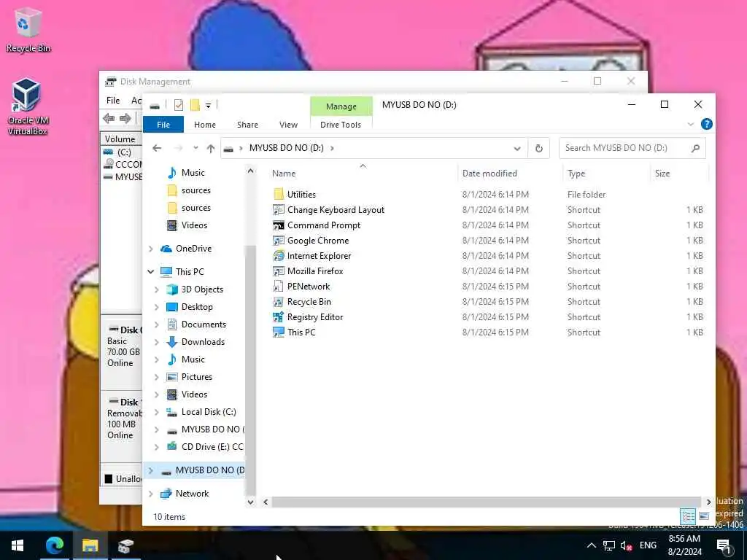This screenshot has height=560, width=747.
Task: Click the ENG language indicator
Action: click(x=648, y=545)
